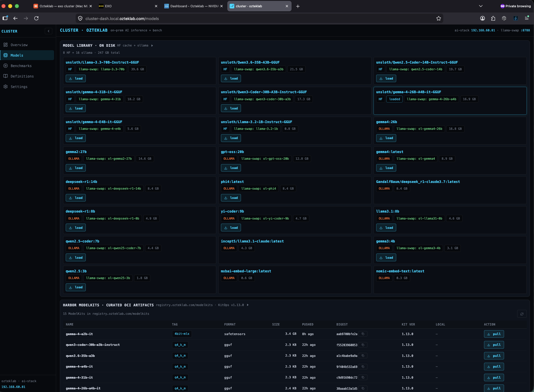Open the unsloth/gemma-4-26B-A4B-it-GGUF card title
This screenshot has height=392, width=534.
408,92
